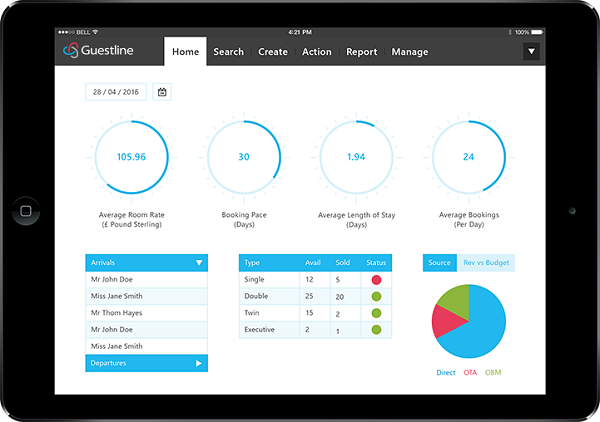
Task: Click the green status dot for Executive
Action: pos(376,330)
